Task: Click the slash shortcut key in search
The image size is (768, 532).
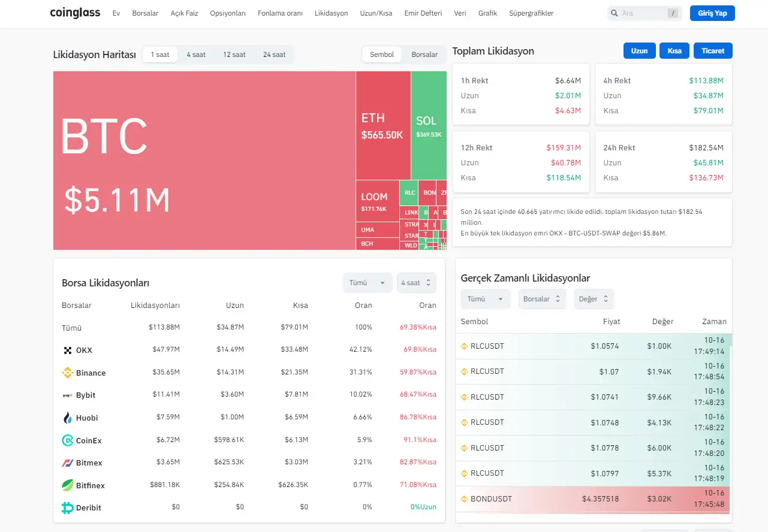Action: tap(673, 13)
